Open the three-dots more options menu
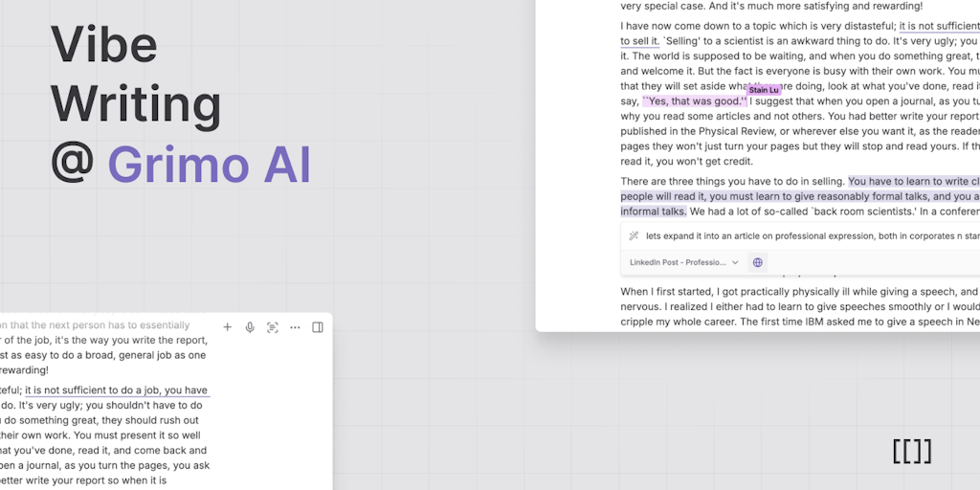The height and width of the screenshot is (490, 980). (295, 327)
